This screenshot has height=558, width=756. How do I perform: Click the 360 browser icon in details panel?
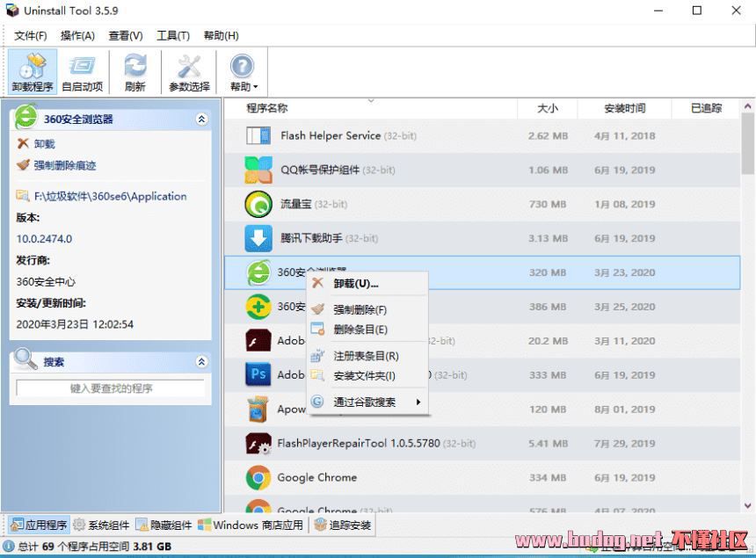pos(26,118)
